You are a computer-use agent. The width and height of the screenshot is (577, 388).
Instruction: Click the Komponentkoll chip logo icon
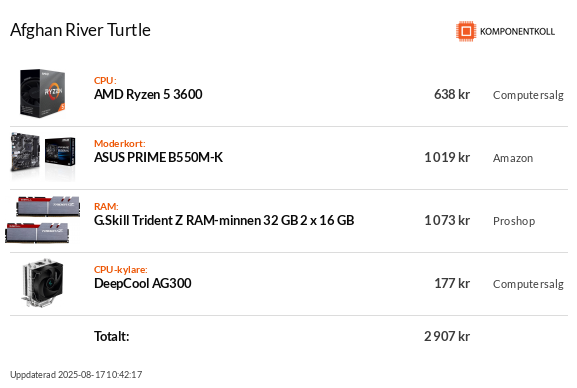click(x=466, y=31)
